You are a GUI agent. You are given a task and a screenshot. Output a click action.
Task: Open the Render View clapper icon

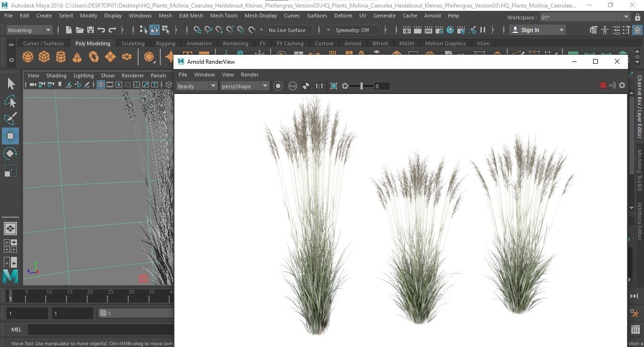tap(407, 30)
